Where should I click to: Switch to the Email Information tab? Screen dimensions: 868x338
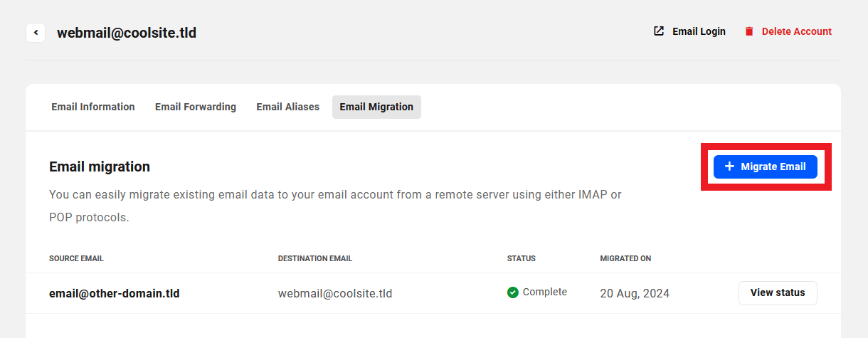click(93, 107)
